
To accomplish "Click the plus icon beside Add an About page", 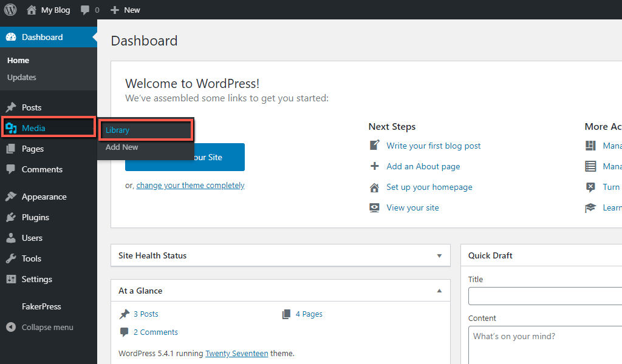I will click(374, 166).
